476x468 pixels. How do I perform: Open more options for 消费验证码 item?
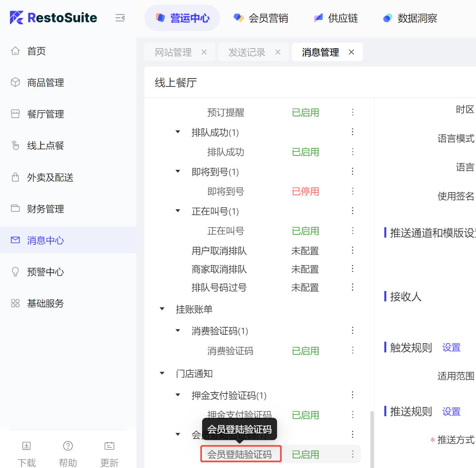(x=353, y=350)
